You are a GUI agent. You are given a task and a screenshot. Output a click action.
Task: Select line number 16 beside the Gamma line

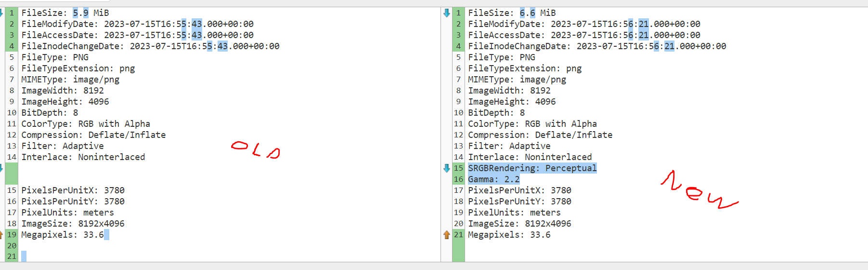coord(458,179)
